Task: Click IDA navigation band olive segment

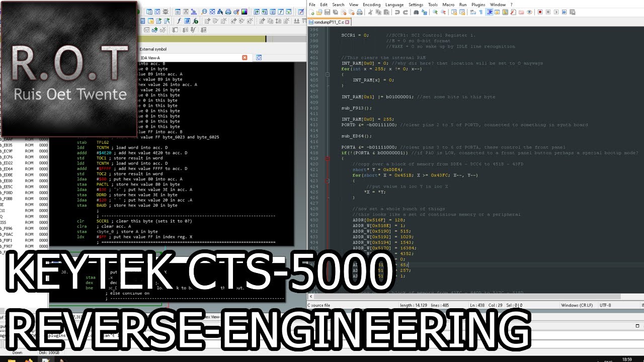Action: coord(201,39)
